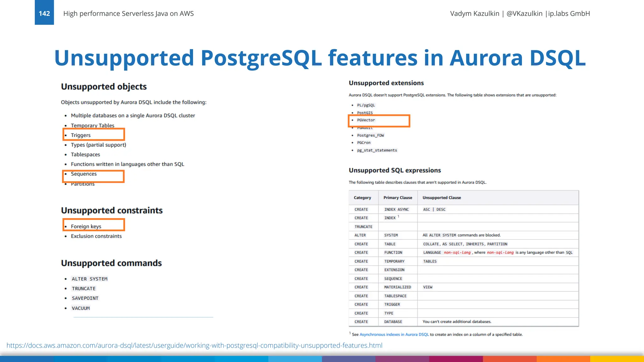
Task: Click the Unsupported Clause column header
Action: (441, 198)
